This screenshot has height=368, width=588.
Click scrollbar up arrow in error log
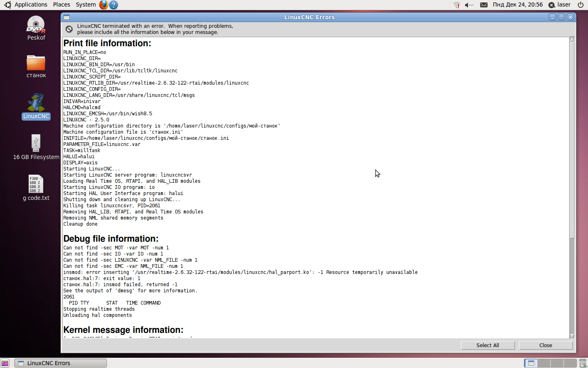point(572,39)
